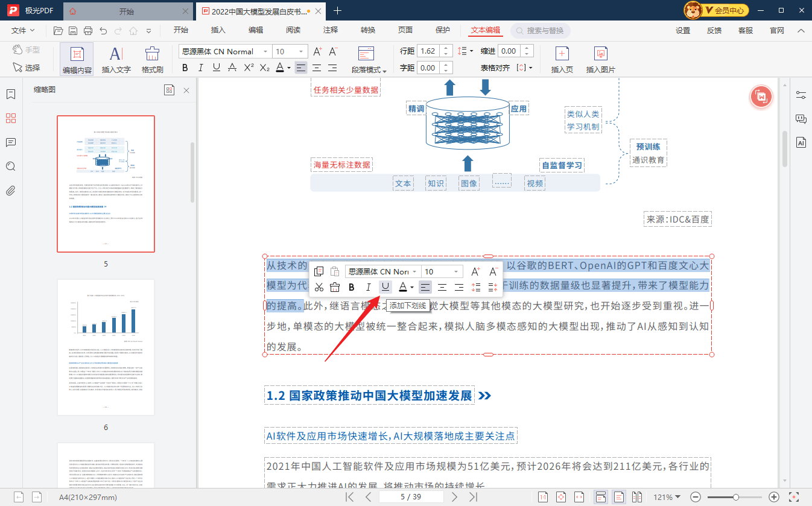The width and height of the screenshot is (812, 506).
Task: Toggle bold formatting in the ribbon
Action: pyautogui.click(x=185, y=68)
